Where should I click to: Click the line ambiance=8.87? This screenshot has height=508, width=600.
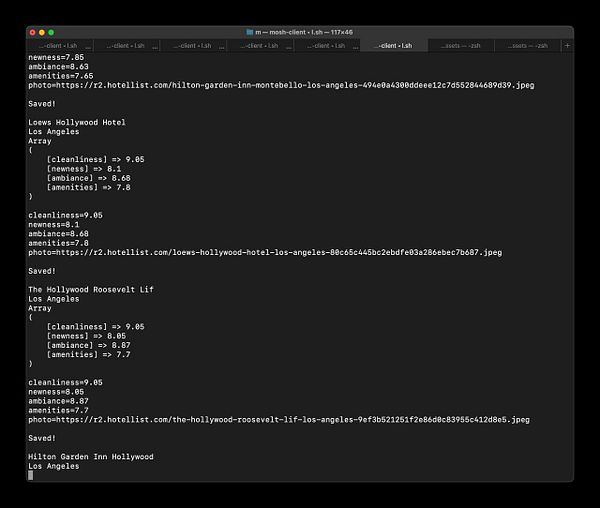(58, 401)
